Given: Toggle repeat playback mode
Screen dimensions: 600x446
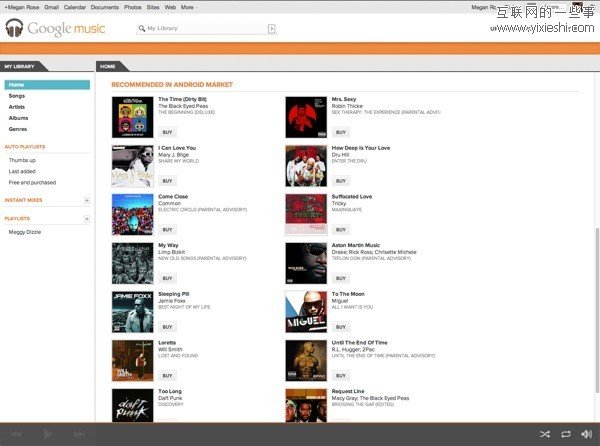Looking at the screenshot, I should 566,434.
